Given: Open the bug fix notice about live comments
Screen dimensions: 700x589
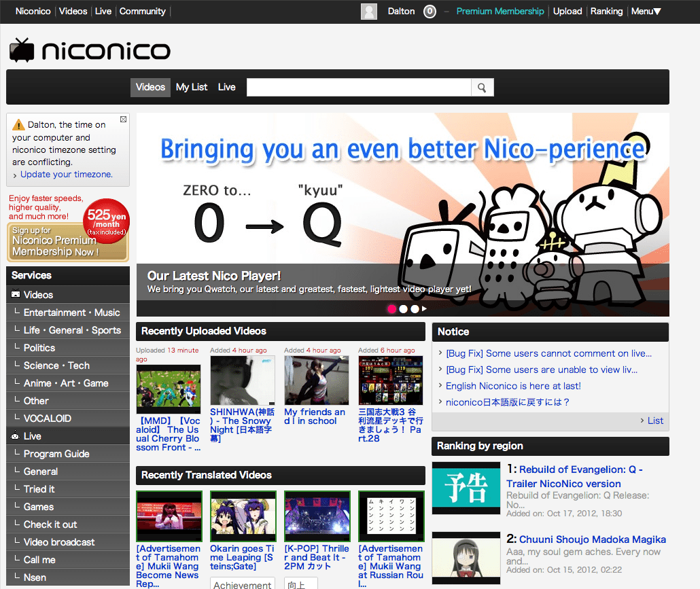Looking at the screenshot, I should [548, 353].
